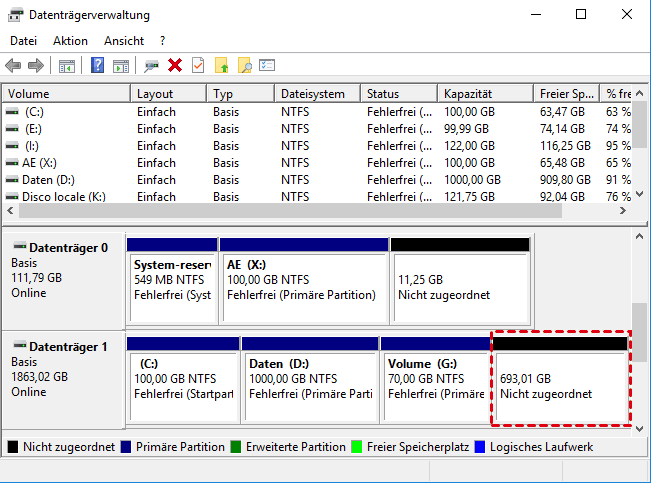Click the drive connection toolbar icon
The height and width of the screenshot is (483, 651).
pyautogui.click(x=152, y=65)
